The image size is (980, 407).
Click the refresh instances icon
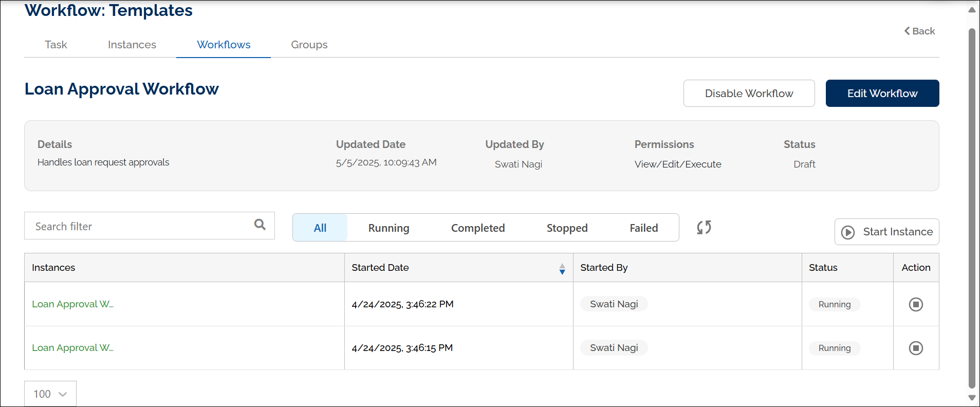[704, 227]
